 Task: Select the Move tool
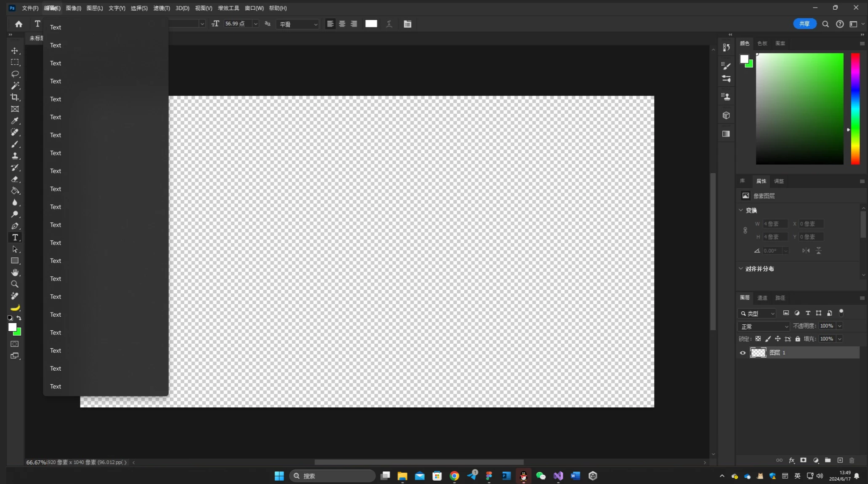[15, 51]
